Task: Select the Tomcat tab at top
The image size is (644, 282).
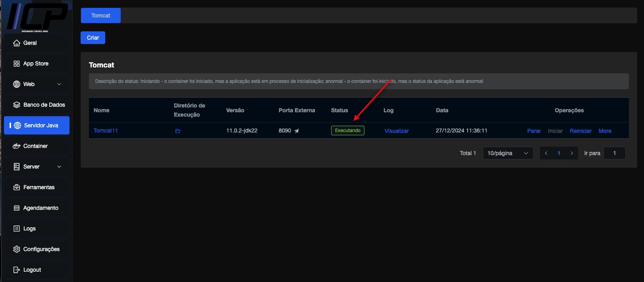Action: point(101,15)
